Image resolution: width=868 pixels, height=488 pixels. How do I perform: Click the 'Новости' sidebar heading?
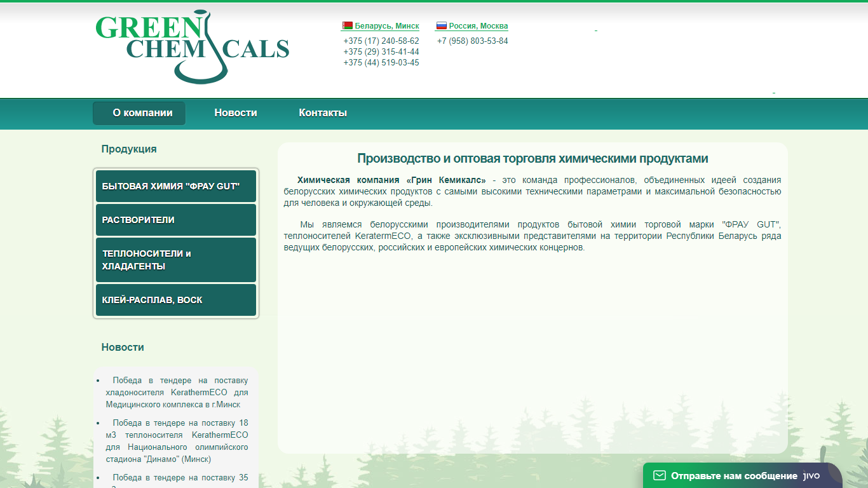123,348
